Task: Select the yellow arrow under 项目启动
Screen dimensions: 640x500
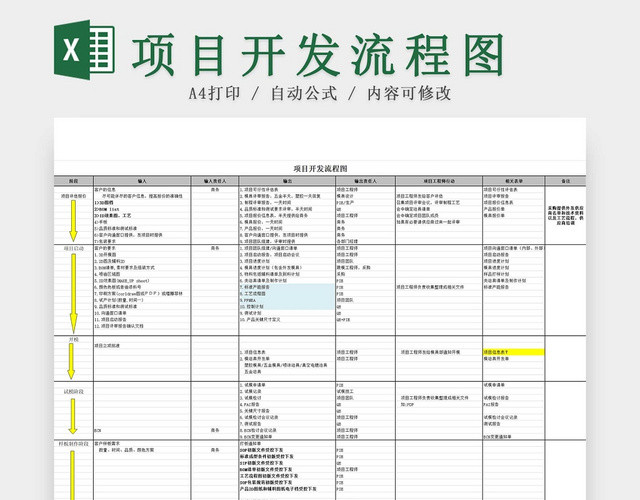Action: pyautogui.click(x=73, y=293)
